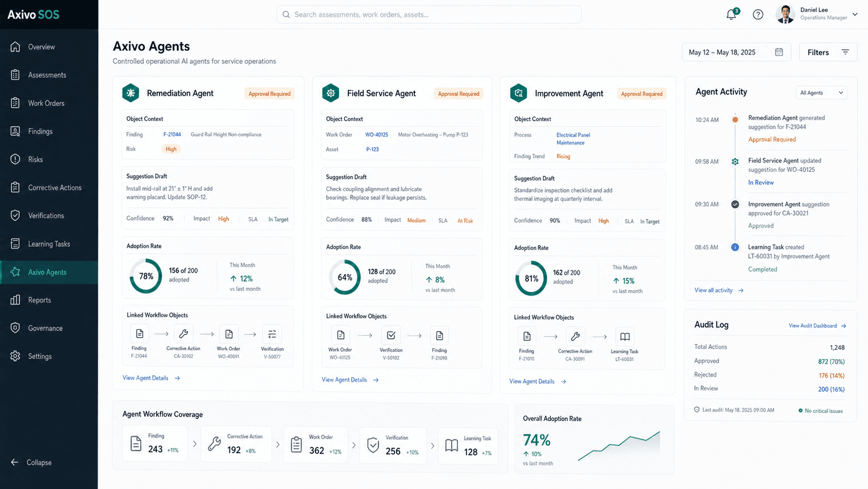Click the Settings gear icon in sidebar
Image resolution: width=868 pixels, height=489 pixels.
[x=15, y=356]
